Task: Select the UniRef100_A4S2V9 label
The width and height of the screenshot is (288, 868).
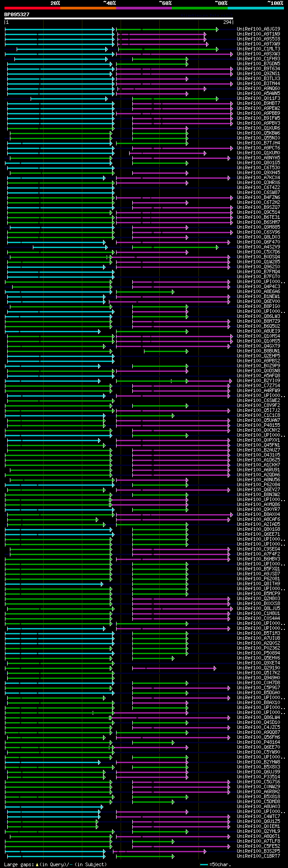Action: tap(258, 247)
